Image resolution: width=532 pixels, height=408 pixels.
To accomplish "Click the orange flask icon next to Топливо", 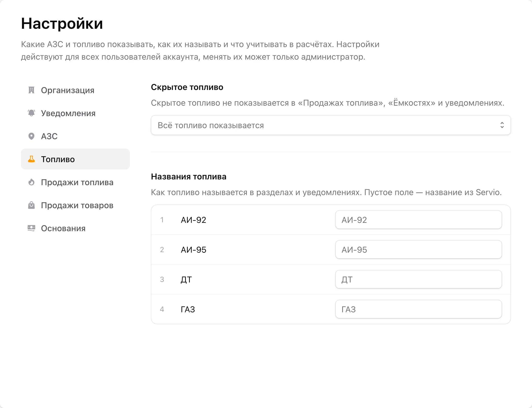I will (31, 159).
